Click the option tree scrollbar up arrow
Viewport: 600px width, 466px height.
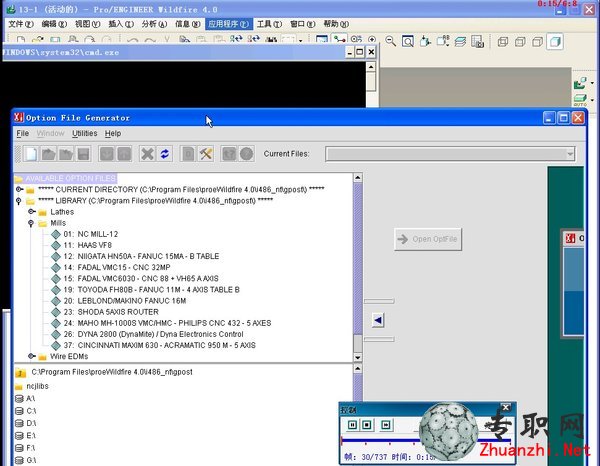(x=358, y=178)
